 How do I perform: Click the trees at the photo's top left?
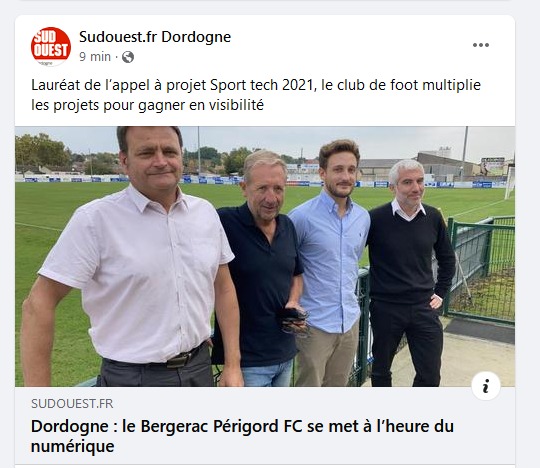pyautogui.click(x=43, y=151)
